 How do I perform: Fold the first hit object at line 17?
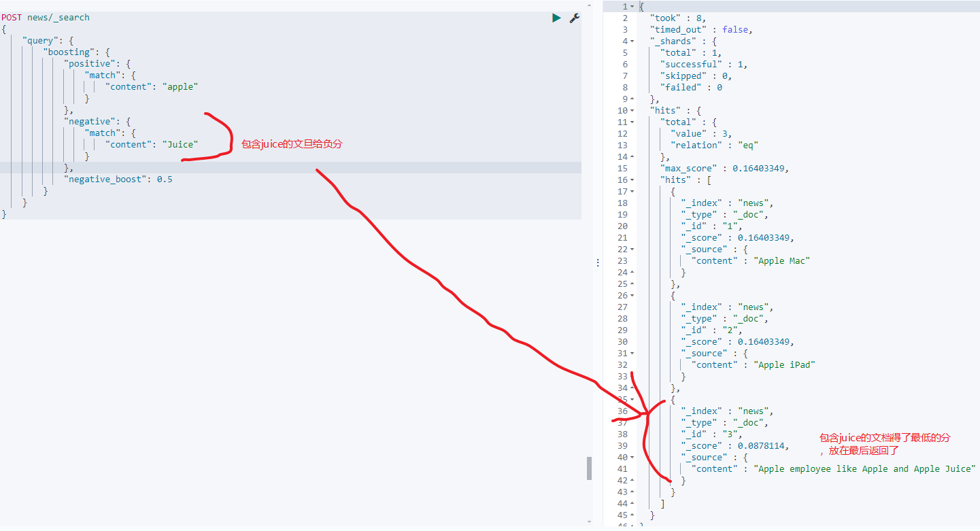(x=632, y=192)
